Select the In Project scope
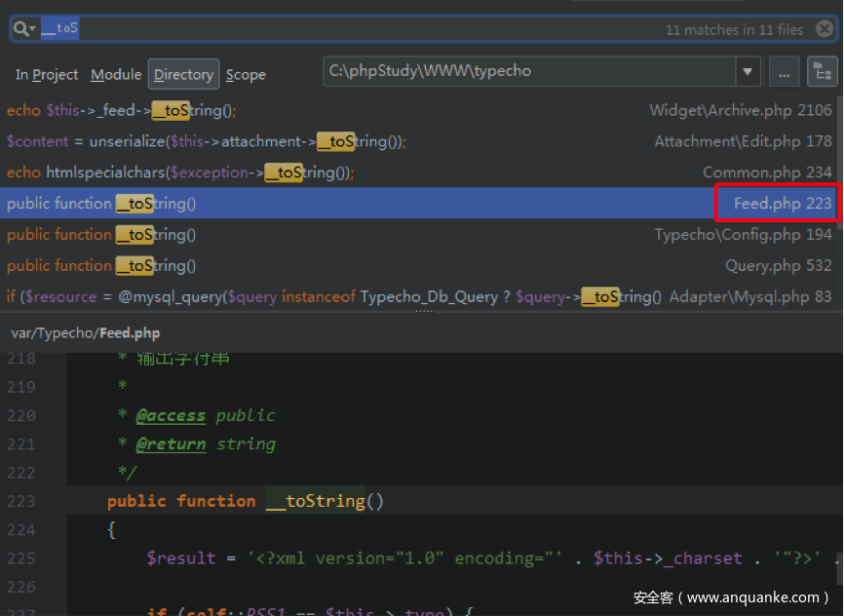This screenshot has width=844, height=616. (x=47, y=74)
